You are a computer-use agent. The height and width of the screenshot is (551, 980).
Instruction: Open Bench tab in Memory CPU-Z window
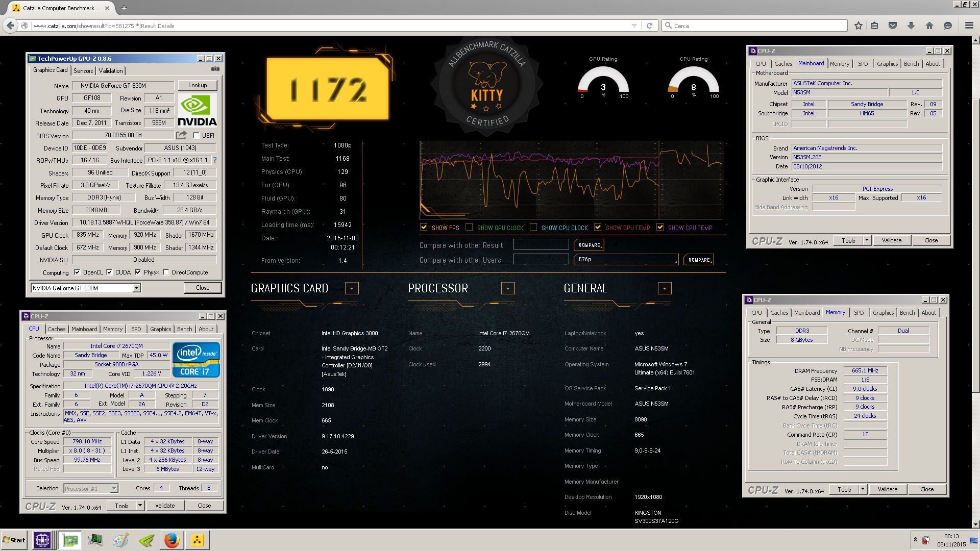click(x=907, y=313)
